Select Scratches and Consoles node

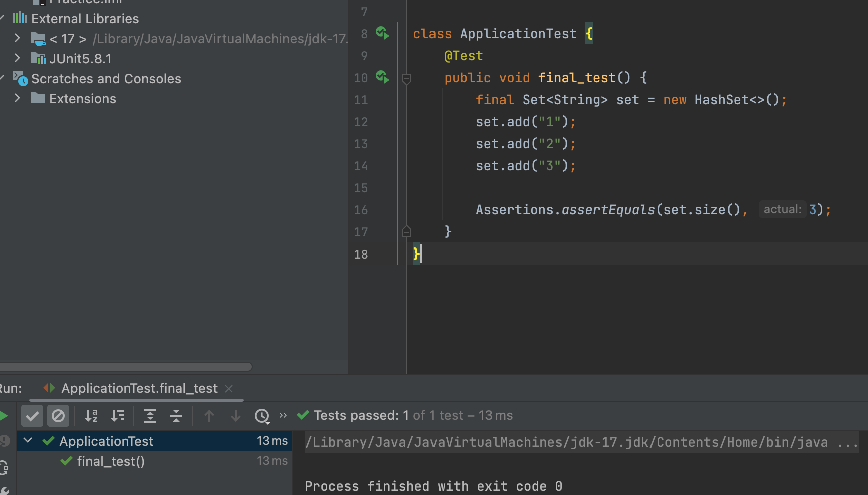coord(106,79)
